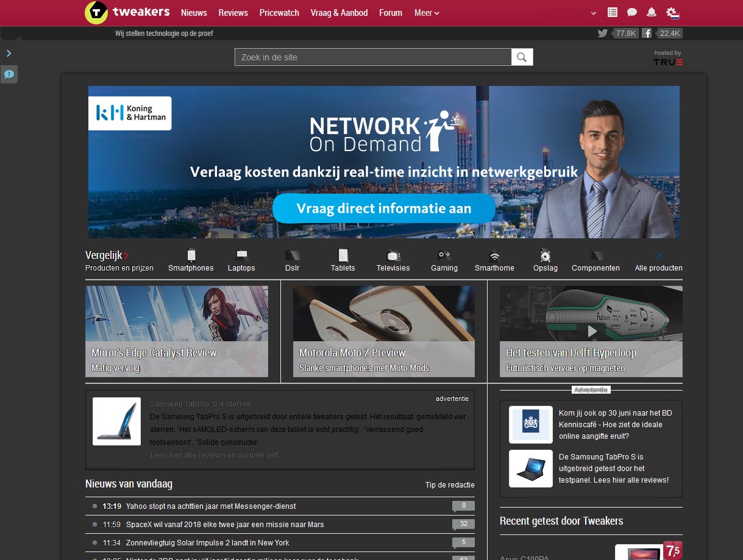
Task: Open the messages speech bubble icon
Action: 632,12
